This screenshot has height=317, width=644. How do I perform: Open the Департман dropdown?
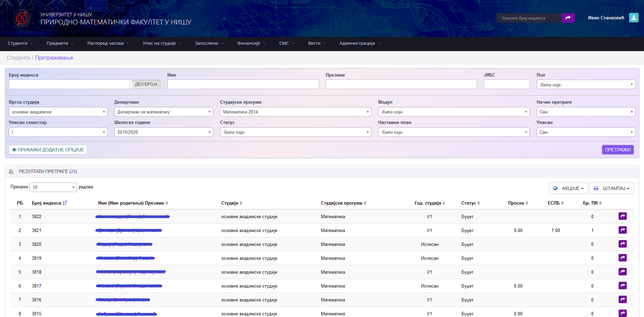(164, 112)
